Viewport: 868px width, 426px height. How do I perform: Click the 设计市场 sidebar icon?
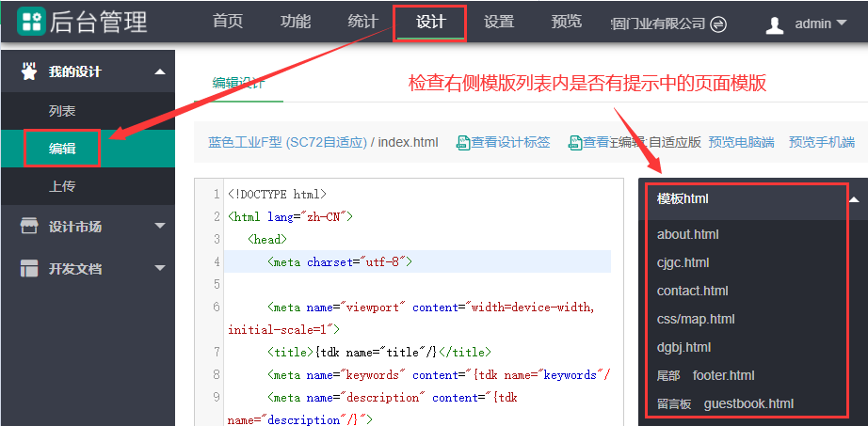(x=30, y=226)
